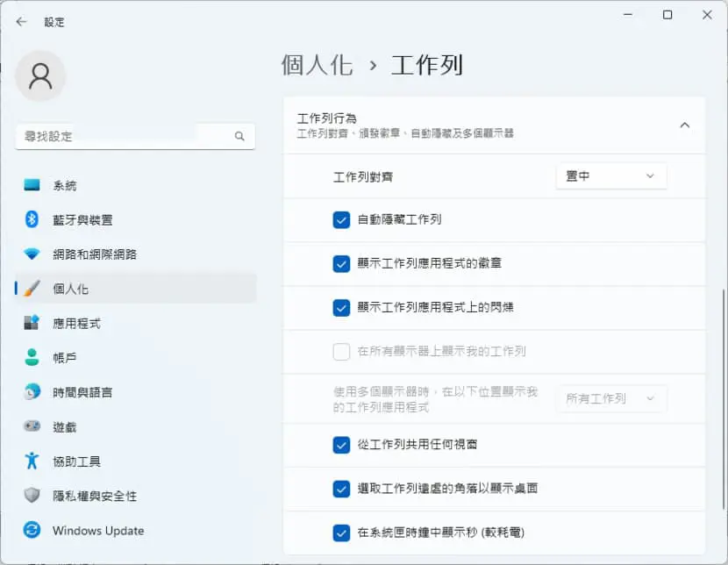
Task: Click the search magnifier icon
Action: point(239,136)
